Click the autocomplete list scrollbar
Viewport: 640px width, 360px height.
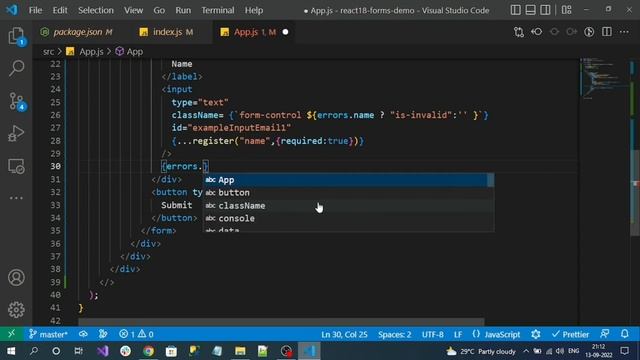(491, 180)
